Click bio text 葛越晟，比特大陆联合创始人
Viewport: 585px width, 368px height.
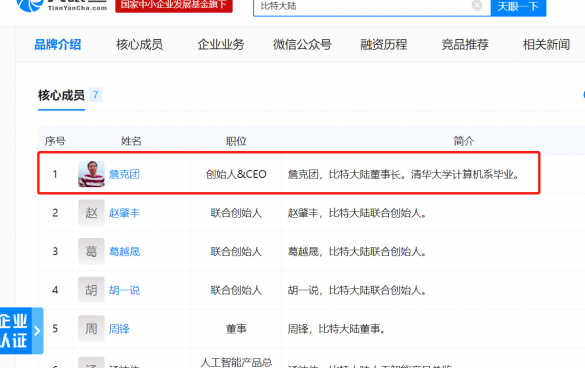coord(357,252)
